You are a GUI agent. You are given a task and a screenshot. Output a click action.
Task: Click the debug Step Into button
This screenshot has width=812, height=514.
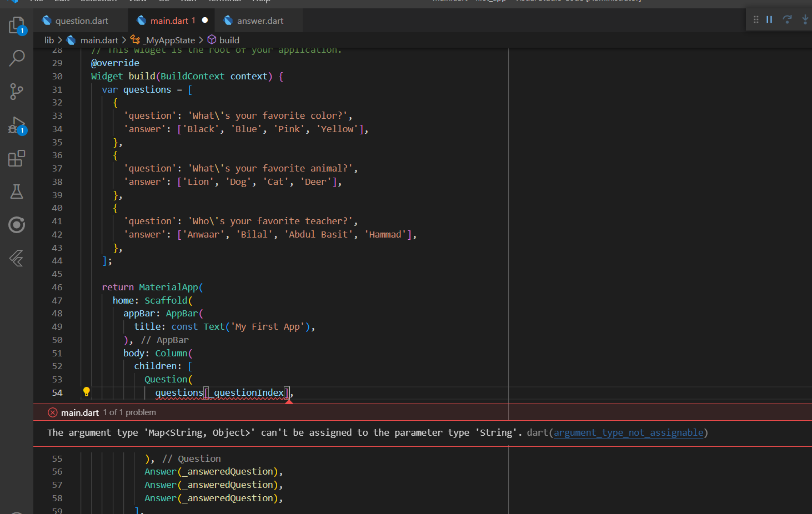(805, 19)
